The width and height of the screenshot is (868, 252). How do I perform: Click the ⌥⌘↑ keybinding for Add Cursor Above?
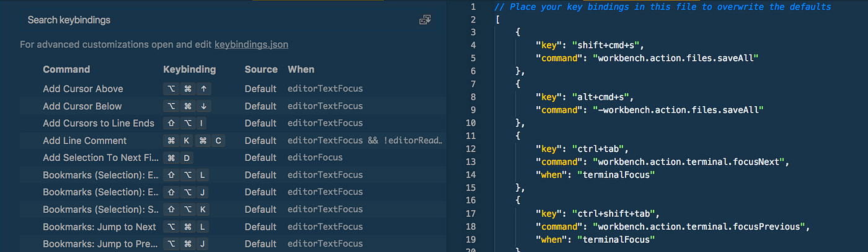click(187, 89)
